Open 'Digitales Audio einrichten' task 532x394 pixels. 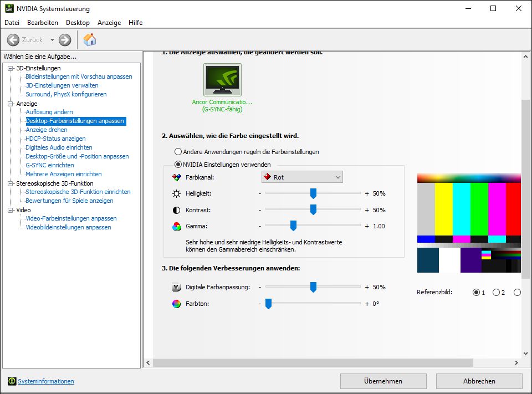(x=59, y=147)
